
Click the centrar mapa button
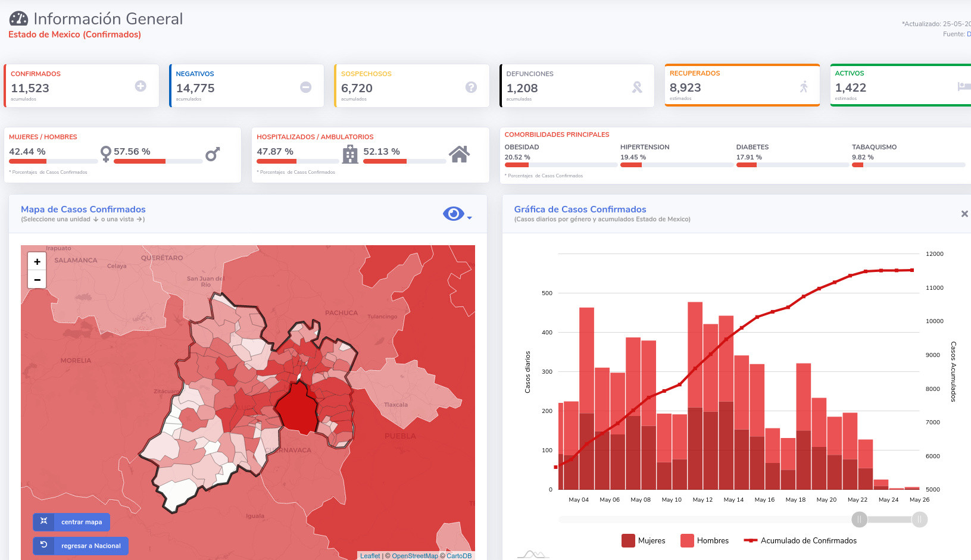[x=71, y=522]
